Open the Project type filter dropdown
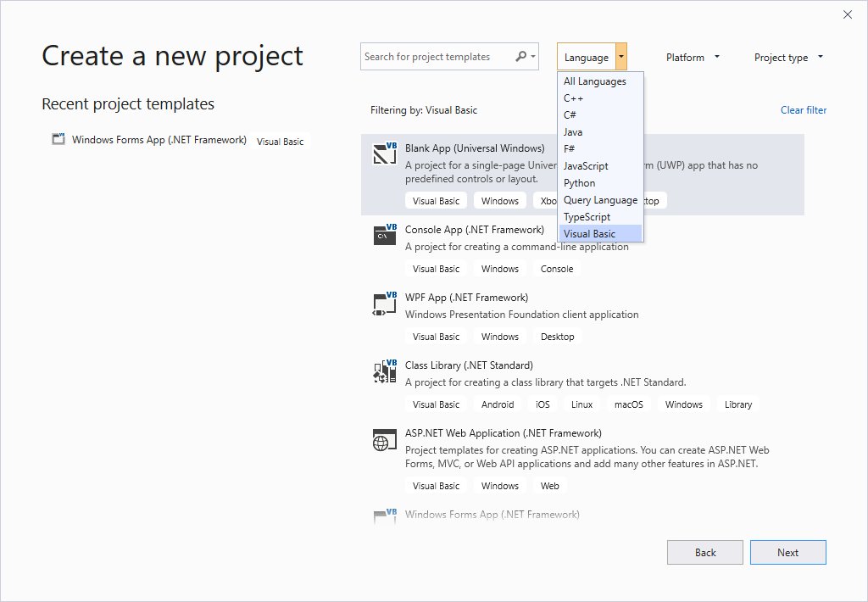868x602 pixels. (788, 57)
